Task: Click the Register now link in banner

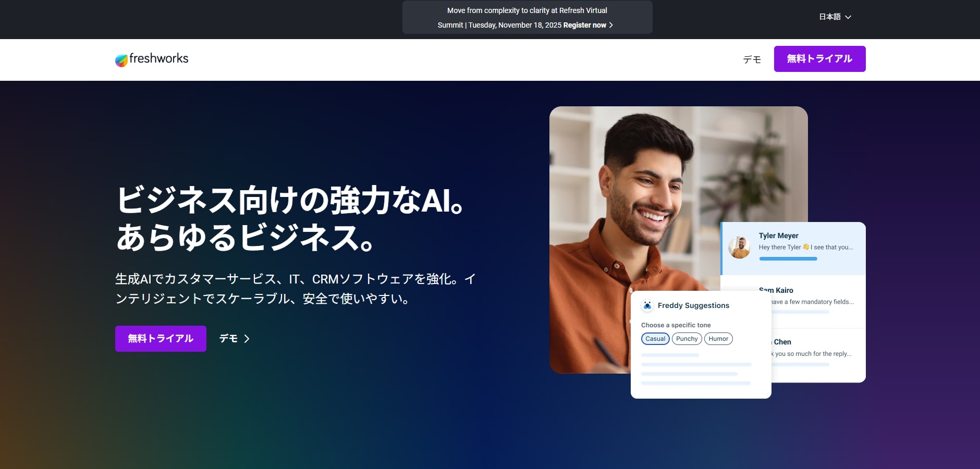Action: click(x=584, y=25)
